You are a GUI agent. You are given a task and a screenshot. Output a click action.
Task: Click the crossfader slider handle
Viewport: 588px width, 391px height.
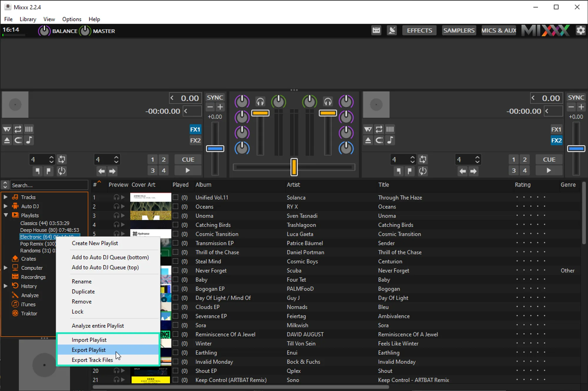coord(294,167)
